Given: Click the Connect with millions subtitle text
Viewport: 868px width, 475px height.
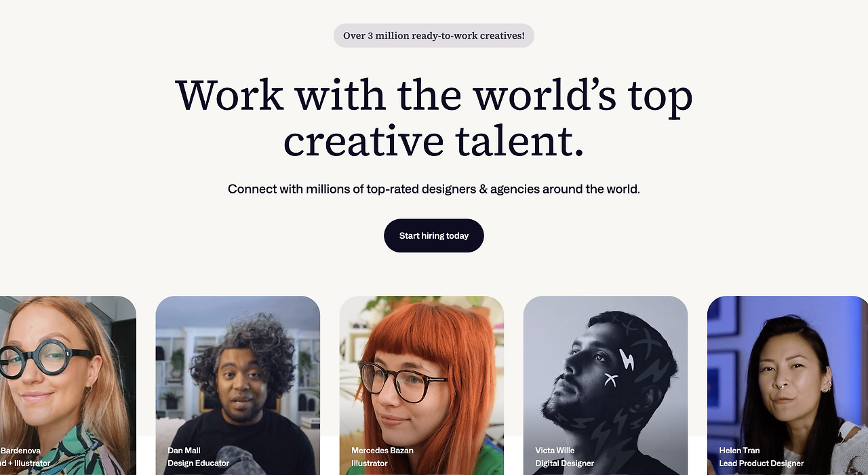Looking at the screenshot, I should 434,189.
